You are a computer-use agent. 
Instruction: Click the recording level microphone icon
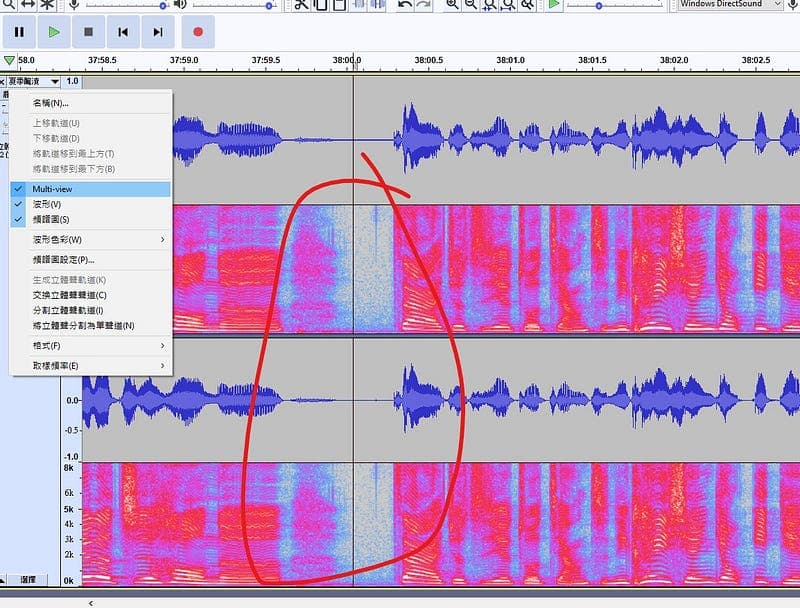74,5
